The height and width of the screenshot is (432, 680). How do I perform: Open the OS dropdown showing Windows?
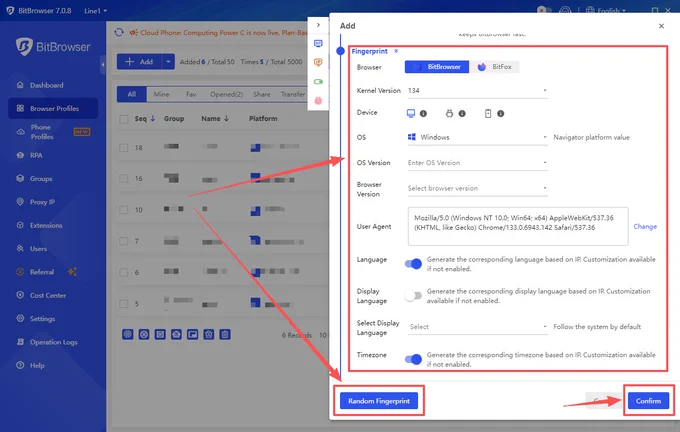coord(476,137)
